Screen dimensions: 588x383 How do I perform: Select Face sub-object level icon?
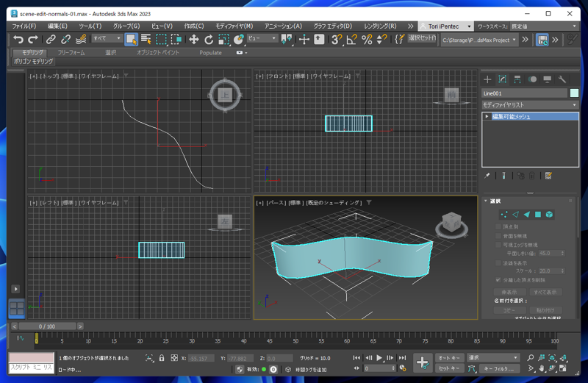tap(526, 215)
